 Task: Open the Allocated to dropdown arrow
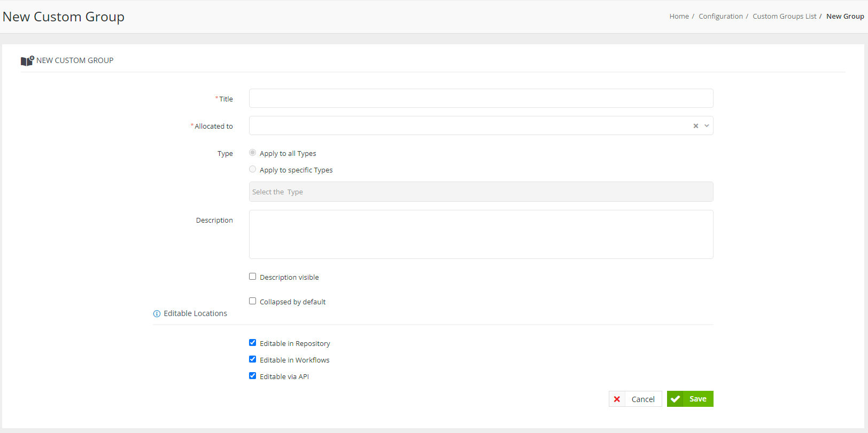click(707, 126)
